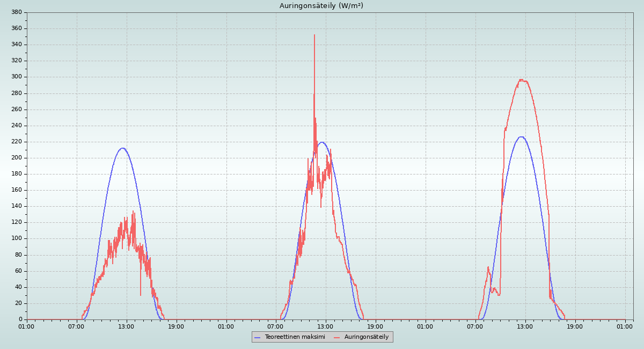Select the leftmost 13:00 x-axis label
The image size is (644, 349).
tap(126, 326)
